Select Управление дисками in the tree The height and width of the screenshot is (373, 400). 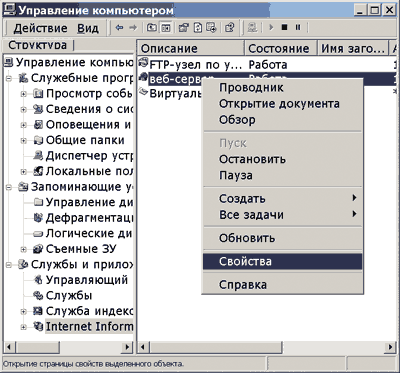(89, 202)
